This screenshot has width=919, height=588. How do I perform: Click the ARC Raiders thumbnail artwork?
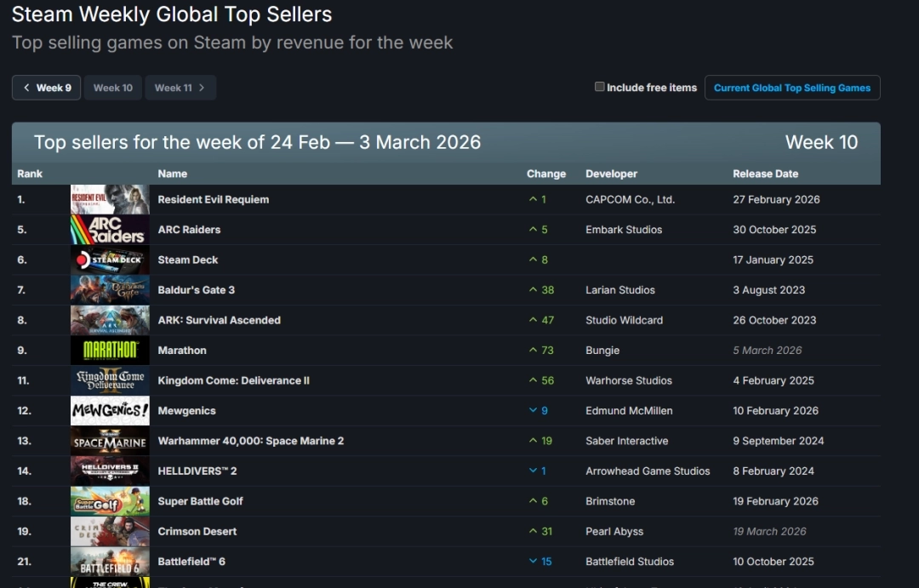click(x=109, y=229)
